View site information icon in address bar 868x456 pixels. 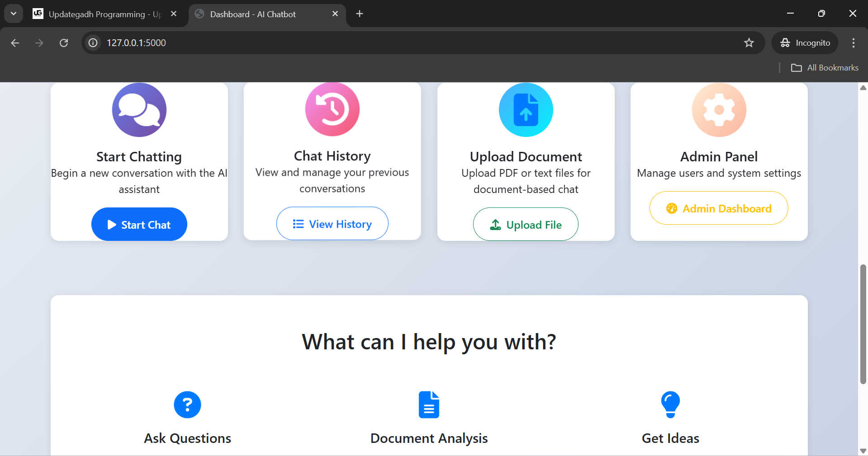[x=93, y=43]
